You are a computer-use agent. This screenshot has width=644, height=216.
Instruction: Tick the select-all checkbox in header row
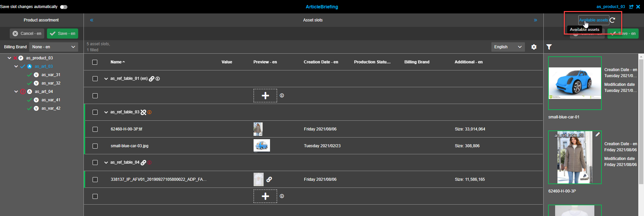click(95, 62)
